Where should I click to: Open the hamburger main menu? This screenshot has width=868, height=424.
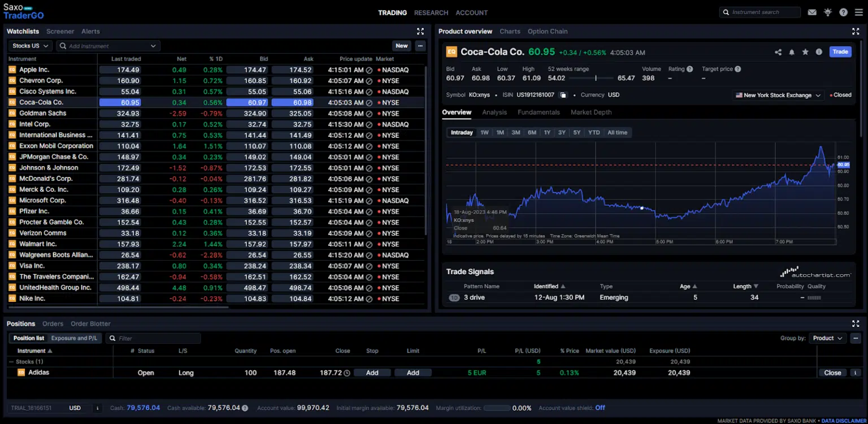pos(859,12)
